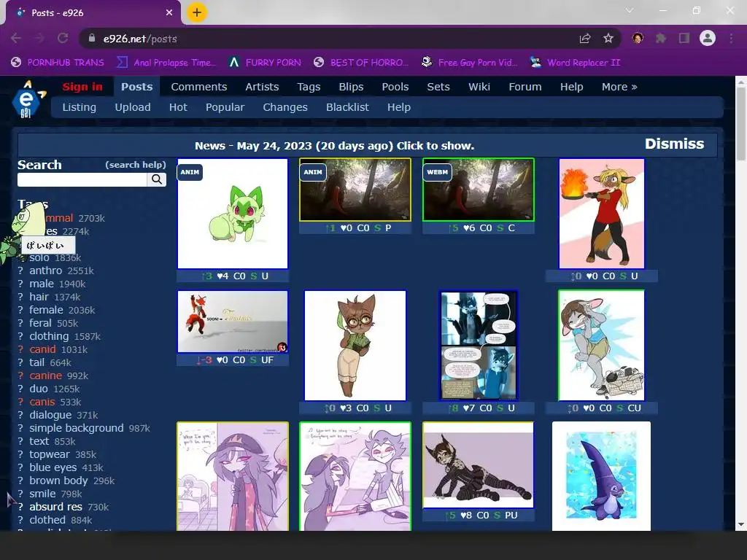
Task: Dismiss the news banner
Action: 674,144
